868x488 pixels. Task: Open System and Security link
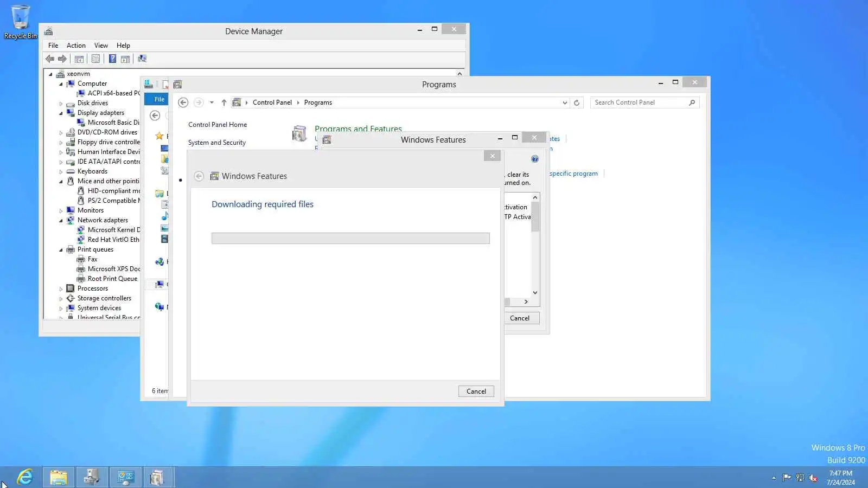click(217, 143)
